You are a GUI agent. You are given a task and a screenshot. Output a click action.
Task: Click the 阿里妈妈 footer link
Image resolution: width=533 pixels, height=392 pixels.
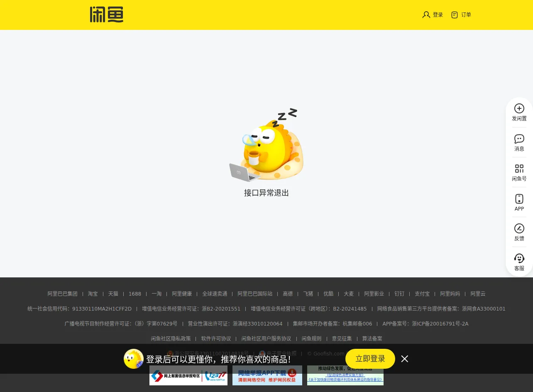tap(450, 294)
